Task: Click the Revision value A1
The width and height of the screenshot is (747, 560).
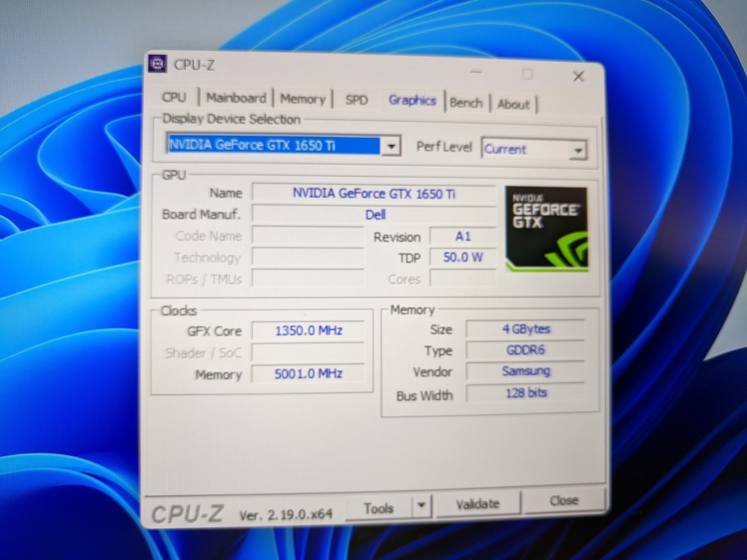Action: [463, 237]
